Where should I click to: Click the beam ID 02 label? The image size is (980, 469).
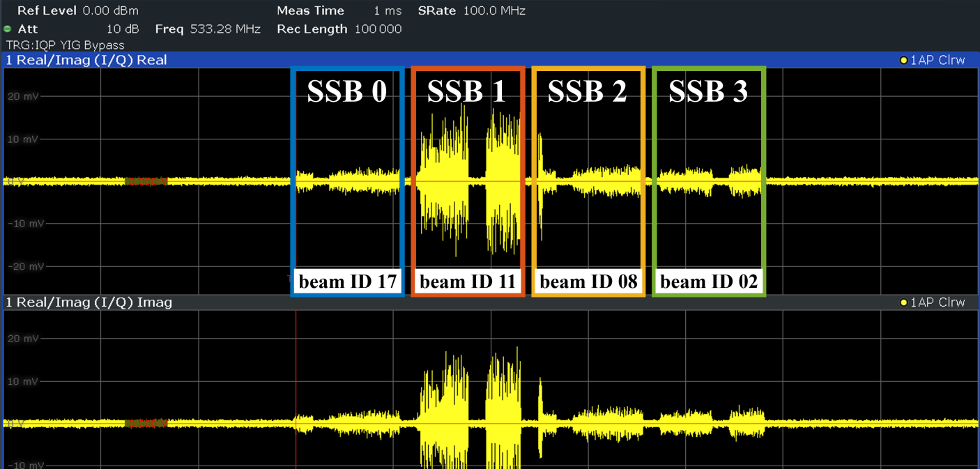pos(709,282)
